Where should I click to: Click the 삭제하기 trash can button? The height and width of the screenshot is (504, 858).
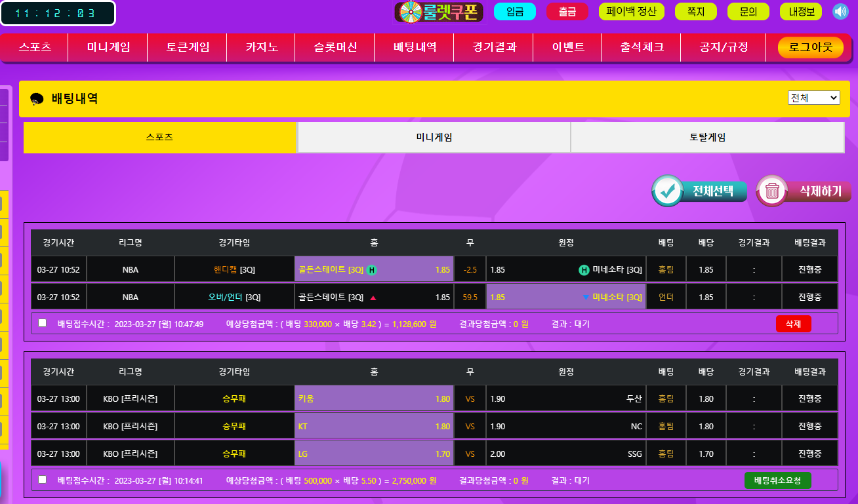(804, 191)
